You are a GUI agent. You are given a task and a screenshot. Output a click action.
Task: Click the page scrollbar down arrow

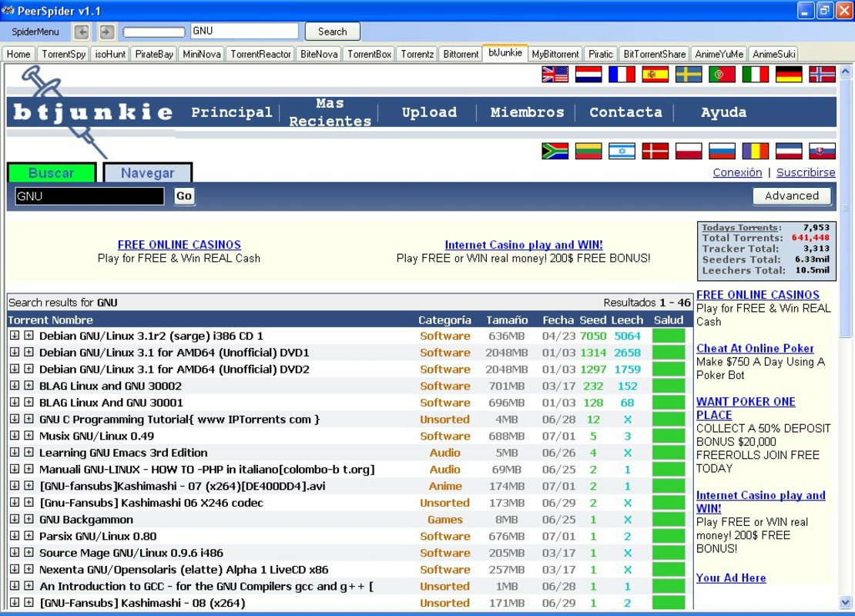coord(845,602)
